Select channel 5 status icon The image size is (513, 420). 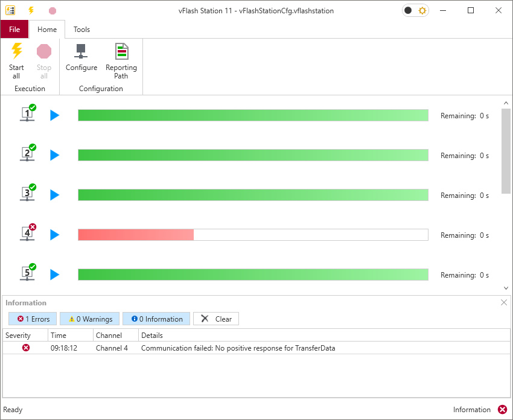[x=28, y=272]
